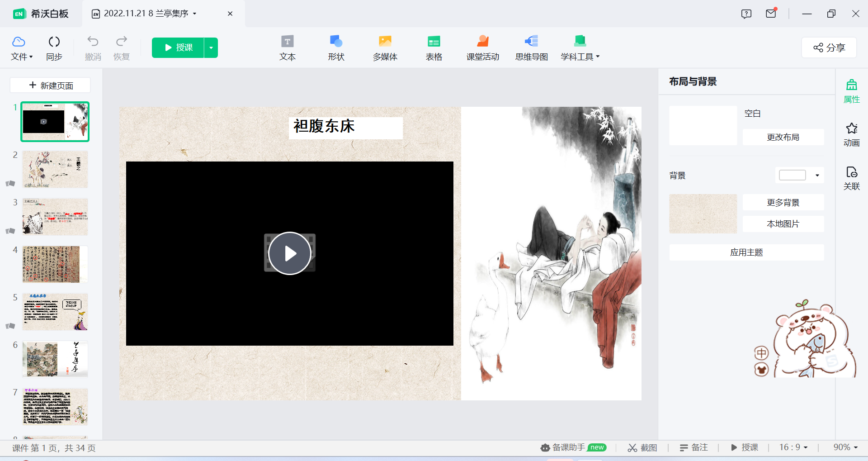Expand the 授课 mode dropdown arrow
Viewport: 868px width, 461px height.
click(211, 48)
